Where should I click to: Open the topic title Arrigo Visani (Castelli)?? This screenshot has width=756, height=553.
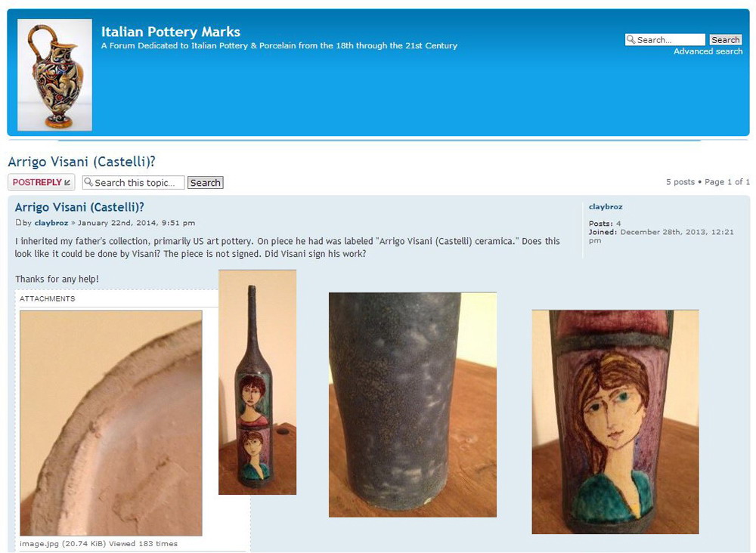82,162
